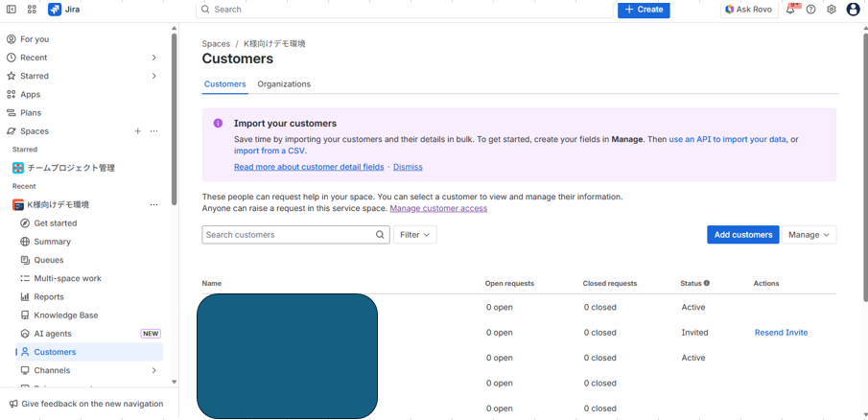Viewport: 868px width, 420px height.
Task: Click the sidebar vertical scrollbar
Action: point(175,119)
